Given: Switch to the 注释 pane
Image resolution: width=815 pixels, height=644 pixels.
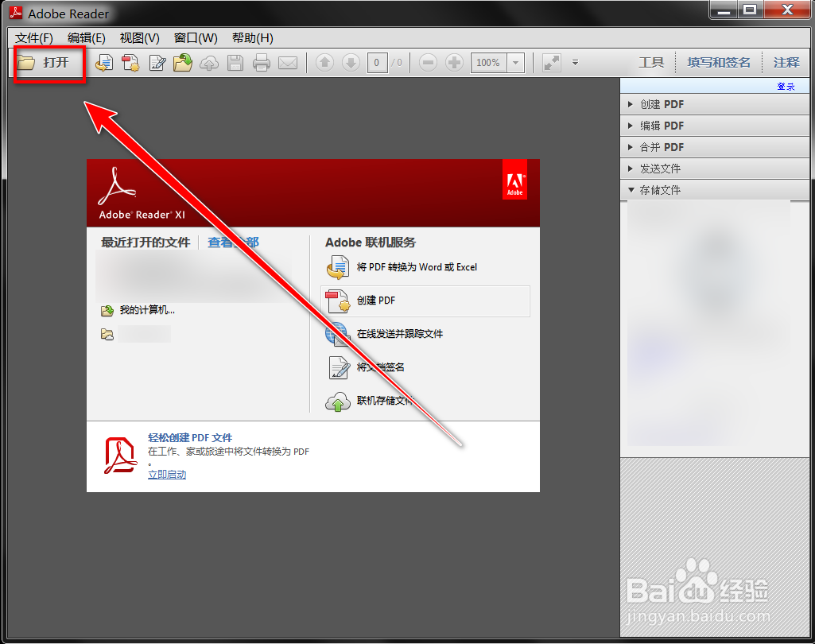Looking at the screenshot, I should point(786,62).
